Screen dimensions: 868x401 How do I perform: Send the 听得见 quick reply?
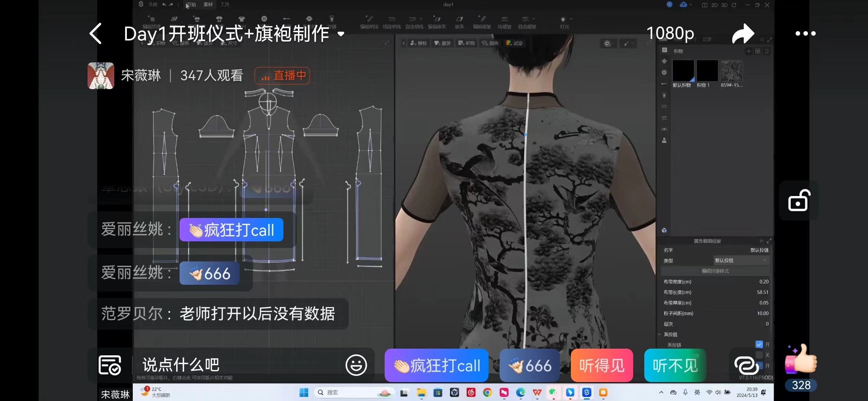[x=602, y=365]
